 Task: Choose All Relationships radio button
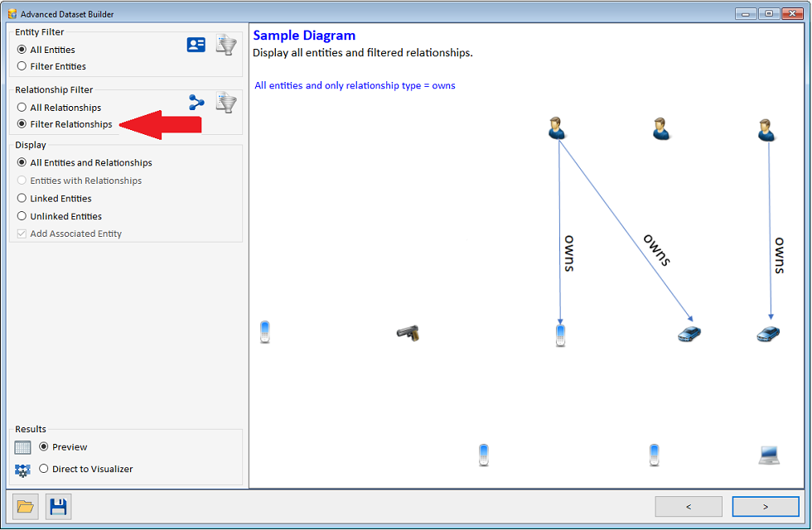tap(22, 108)
